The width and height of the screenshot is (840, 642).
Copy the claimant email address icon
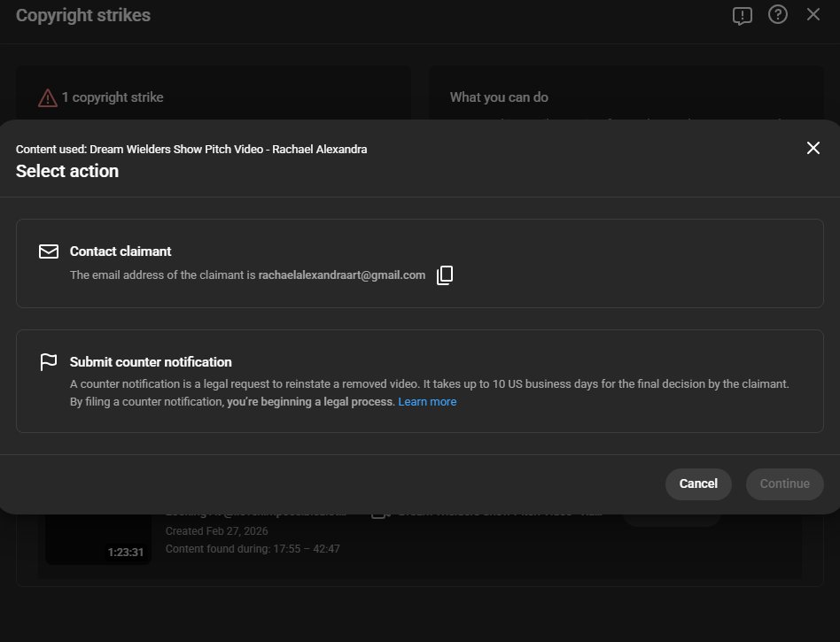click(445, 275)
